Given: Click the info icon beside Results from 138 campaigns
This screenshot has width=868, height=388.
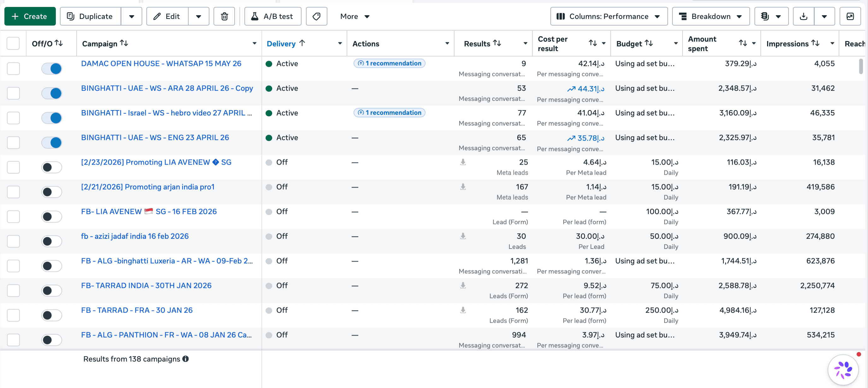Looking at the screenshot, I should tap(186, 359).
